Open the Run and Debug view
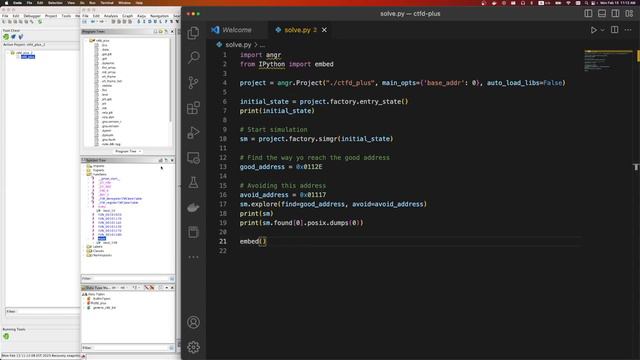640x360 pixels. coord(193,133)
